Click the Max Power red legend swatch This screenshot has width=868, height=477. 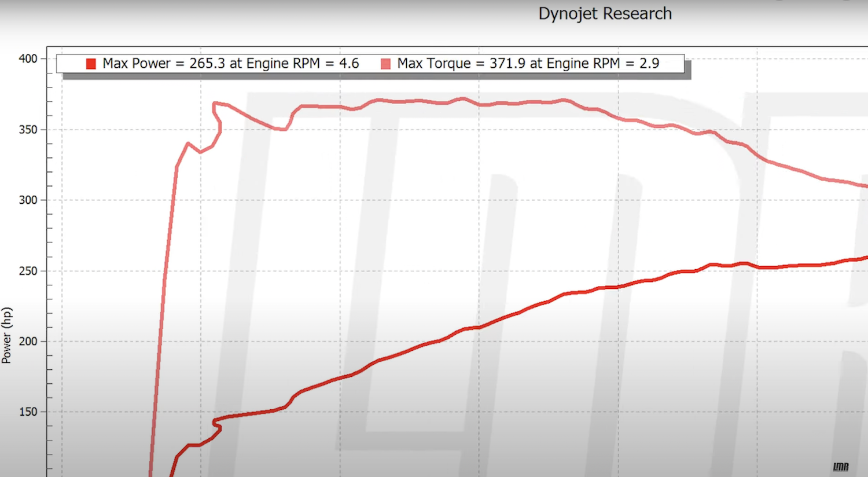click(x=91, y=64)
